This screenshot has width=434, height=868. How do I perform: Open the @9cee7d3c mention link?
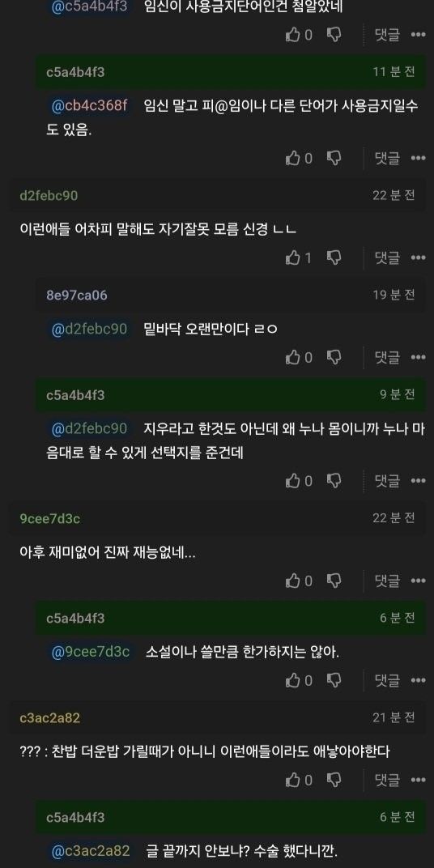[x=90, y=652]
